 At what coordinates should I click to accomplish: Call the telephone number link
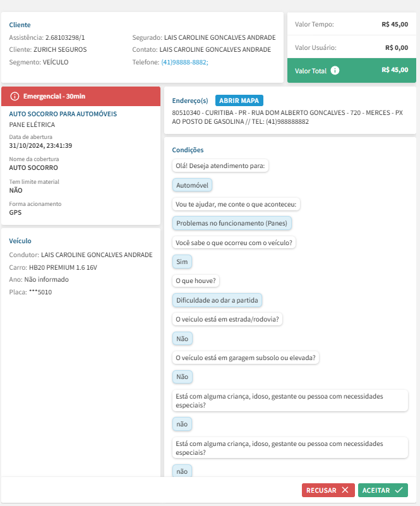point(184,62)
